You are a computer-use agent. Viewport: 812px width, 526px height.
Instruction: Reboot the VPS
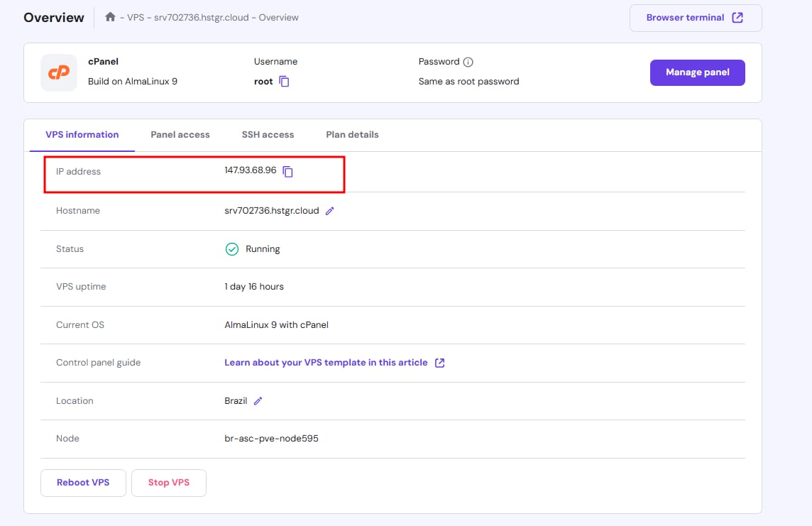tap(83, 483)
